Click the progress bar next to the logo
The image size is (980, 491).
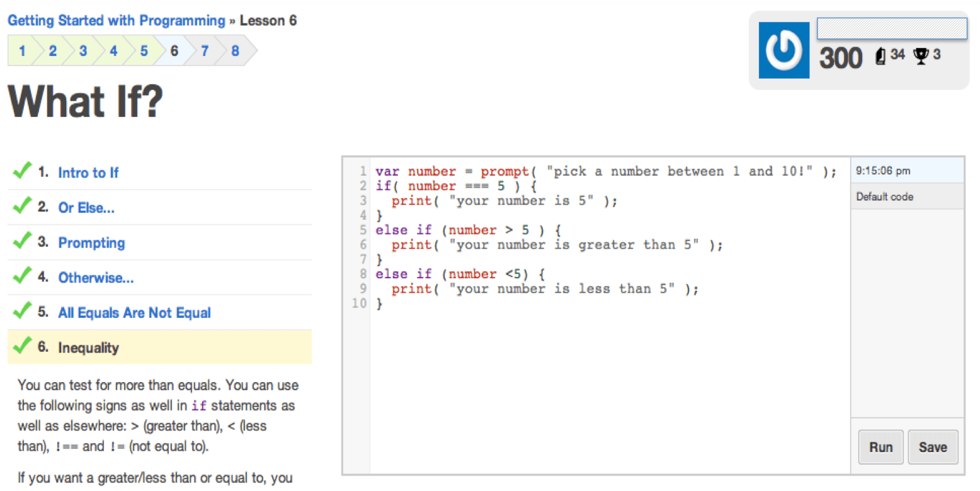click(x=891, y=28)
